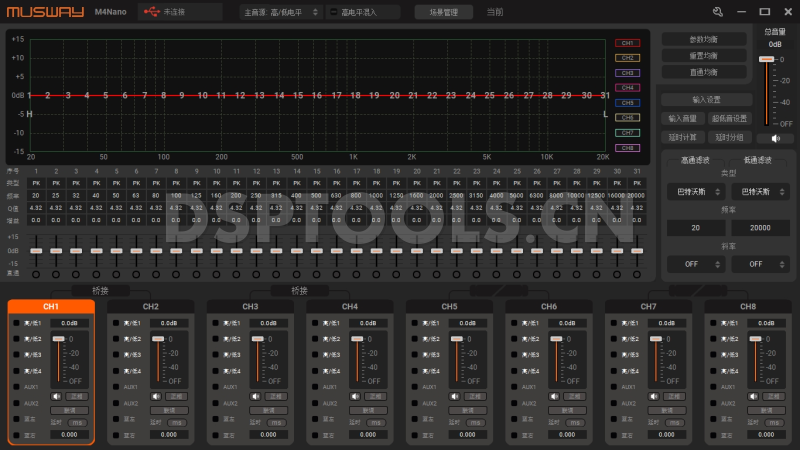Image resolution: width=800 pixels, height=450 pixels.
Task: Click the USB connection status icon
Action: click(x=151, y=12)
